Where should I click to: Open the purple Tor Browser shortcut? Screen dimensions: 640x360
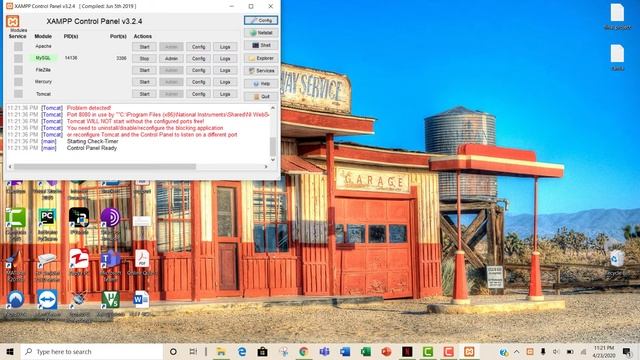point(110,217)
